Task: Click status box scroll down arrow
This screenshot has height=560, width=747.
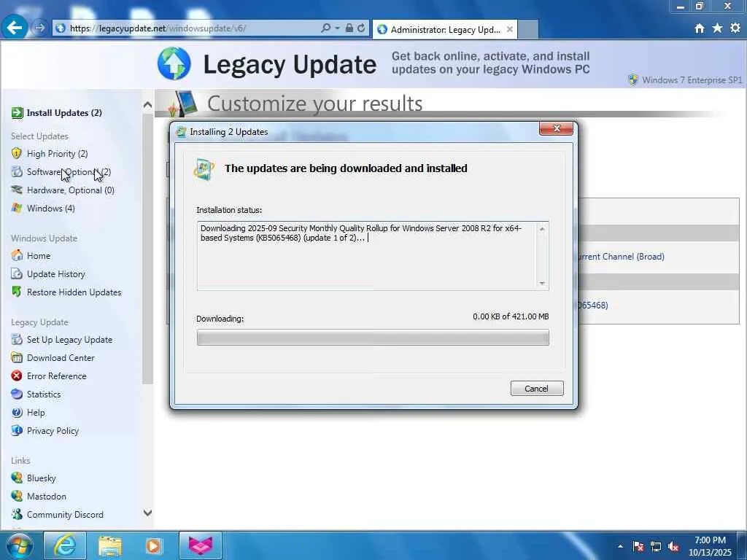Action: [542, 284]
